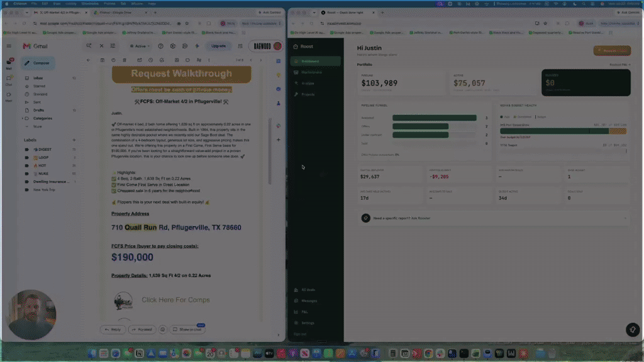Snooze the open email clock icon
The height and width of the screenshot is (362, 644).
(151, 60)
